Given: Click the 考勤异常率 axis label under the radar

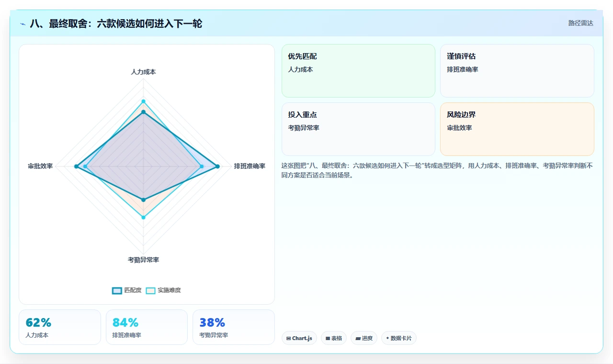Looking at the screenshot, I should [143, 260].
